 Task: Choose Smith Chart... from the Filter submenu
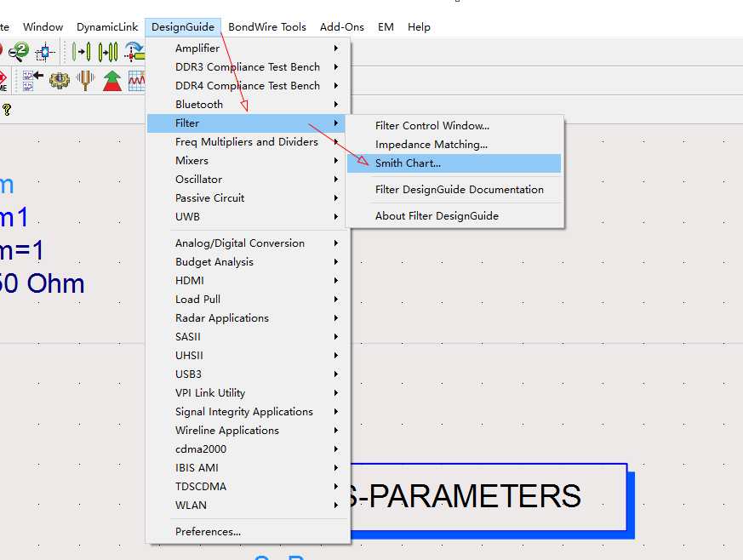click(454, 163)
